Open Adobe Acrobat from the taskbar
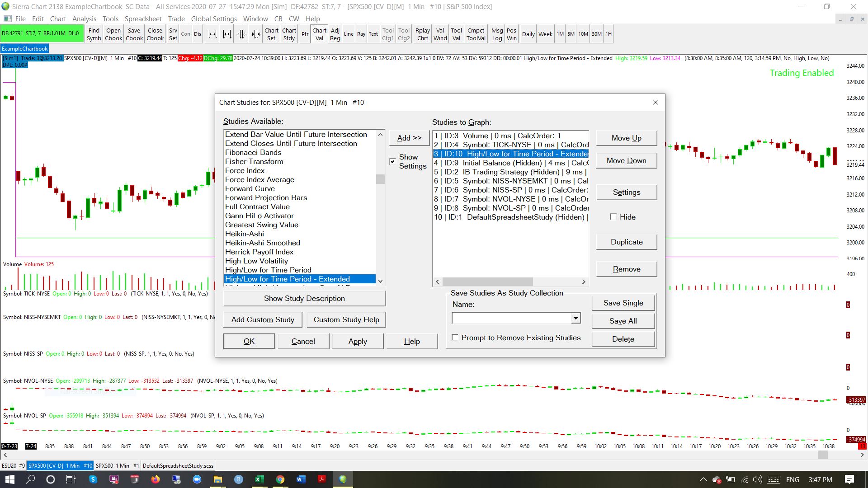Viewport: 868px width, 488px height. [x=322, y=479]
